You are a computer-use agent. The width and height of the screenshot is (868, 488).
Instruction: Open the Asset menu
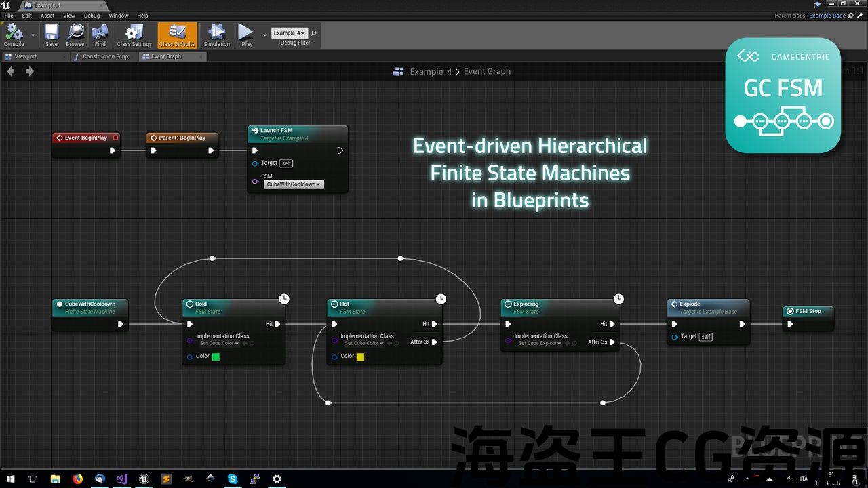point(47,16)
